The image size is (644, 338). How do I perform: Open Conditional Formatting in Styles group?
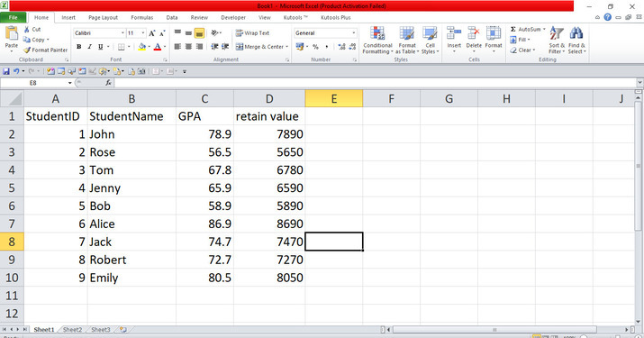[377, 40]
